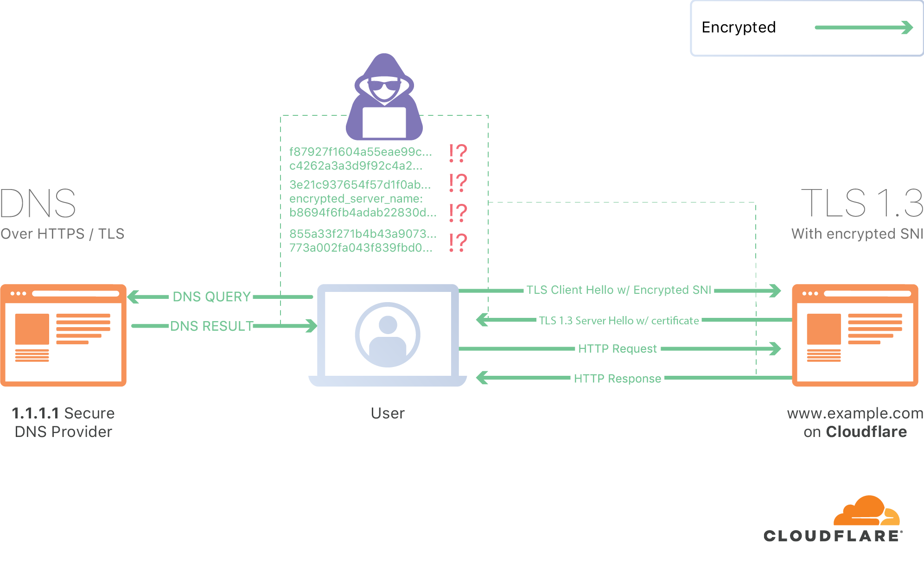Click the 1.1.1.1 DNS provider browser icon
Viewport: 924px width, 563px height.
(64, 330)
